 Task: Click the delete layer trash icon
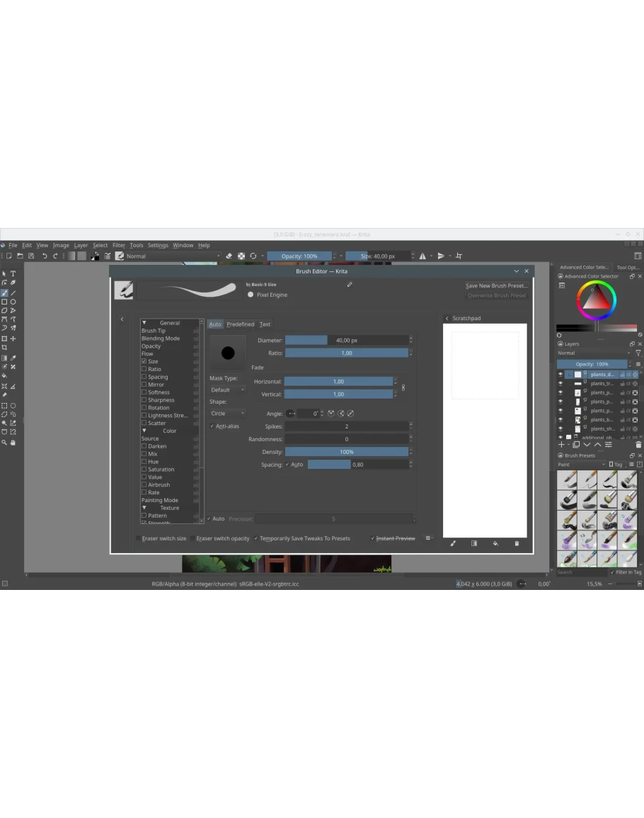[638, 445]
